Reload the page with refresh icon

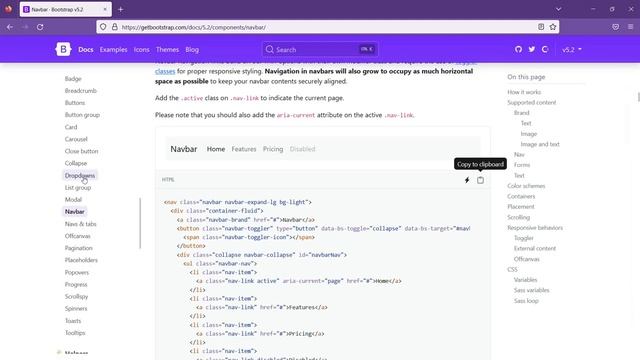[40, 27]
